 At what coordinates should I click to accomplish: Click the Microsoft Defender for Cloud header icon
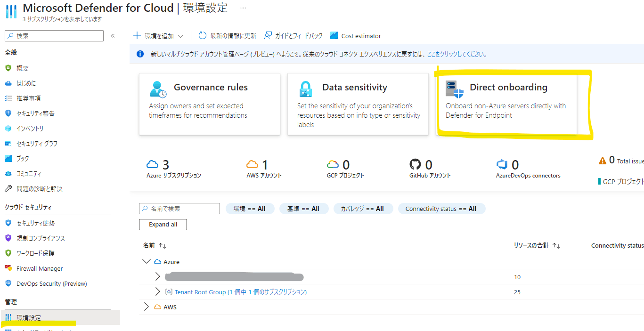[11, 12]
